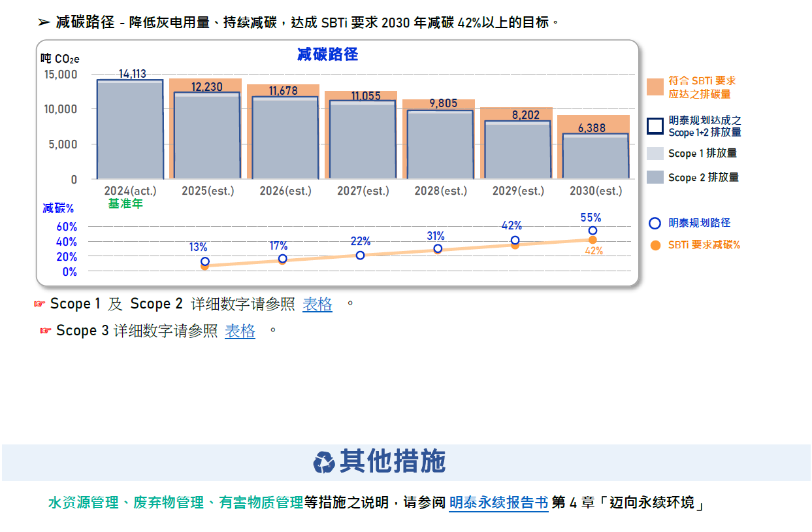
Task: Click the orange dot legend marker for SBTi 要求减碳%
Action: pyautogui.click(x=655, y=246)
